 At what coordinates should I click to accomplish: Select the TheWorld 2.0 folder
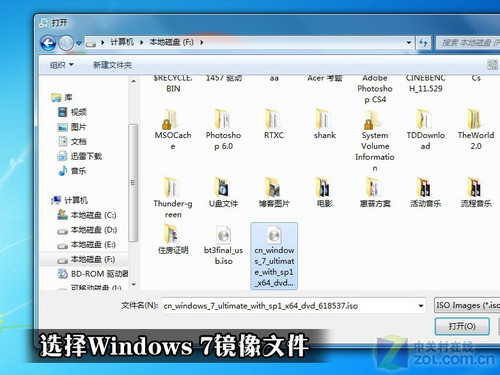476,129
